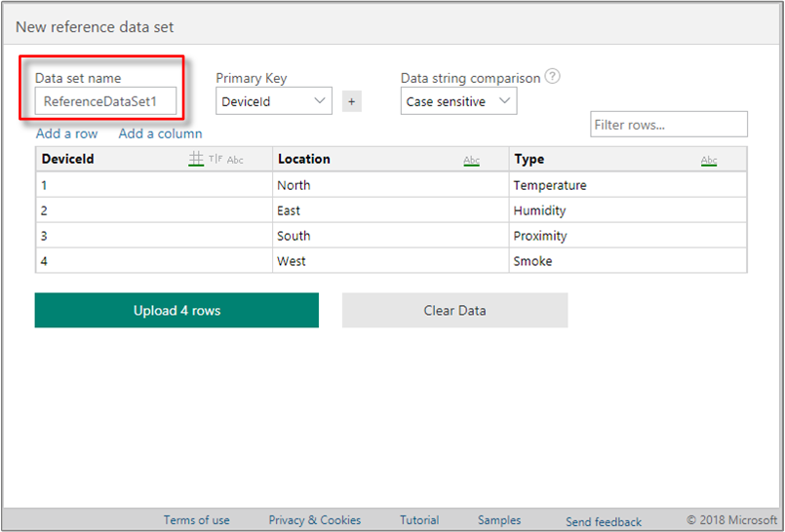Open the Primary Key dropdown
Screen dimensions: 785x532
pyautogui.click(x=274, y=101)
